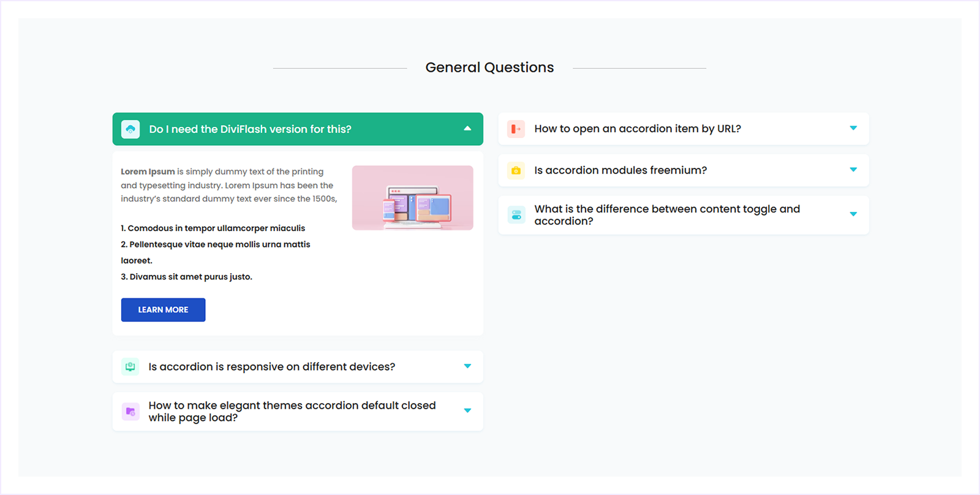Select the red arrow icon beside the URL question
The image size is (980, 495).
tap(516, 129)
